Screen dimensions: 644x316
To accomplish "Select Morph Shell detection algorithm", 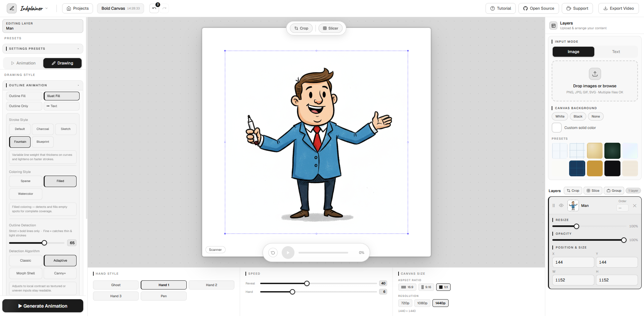I will (x=26, y=273).
